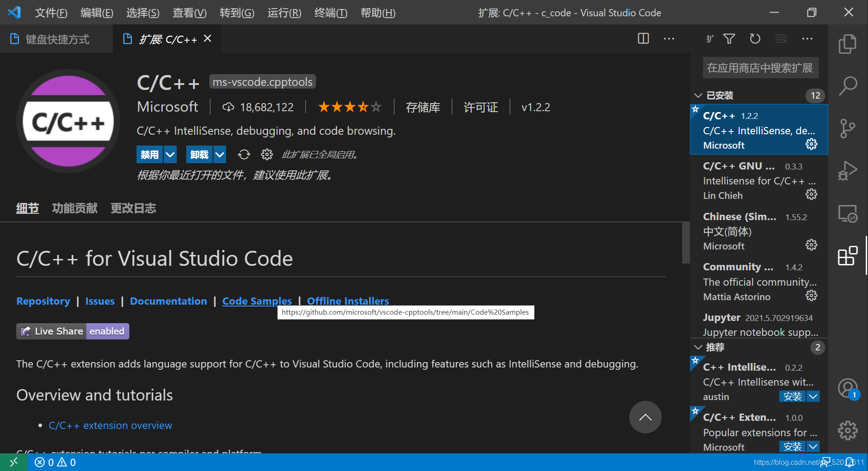Viewport: 868px width, 471px height.
Task: Expand the Disable button dropdown arrow
Action: point(170,155)
